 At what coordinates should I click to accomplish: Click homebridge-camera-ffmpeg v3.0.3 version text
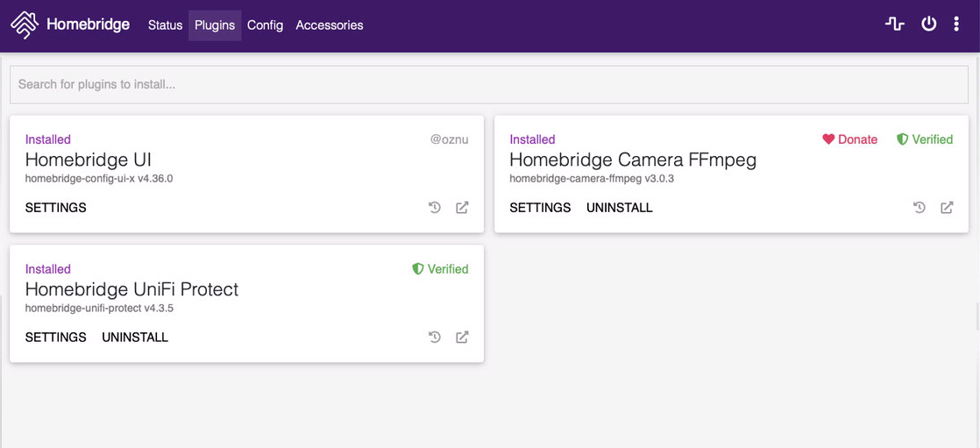pyautogui.click(x=592, y=179)
